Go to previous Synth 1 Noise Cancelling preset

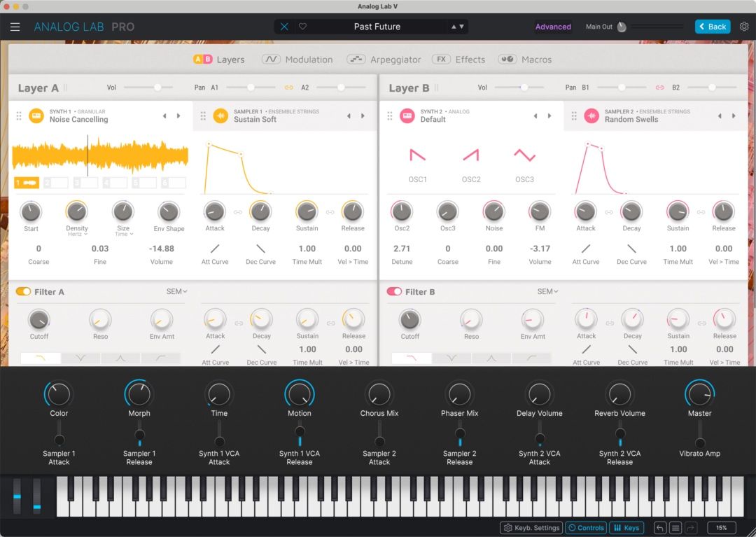tap(164, 116)
